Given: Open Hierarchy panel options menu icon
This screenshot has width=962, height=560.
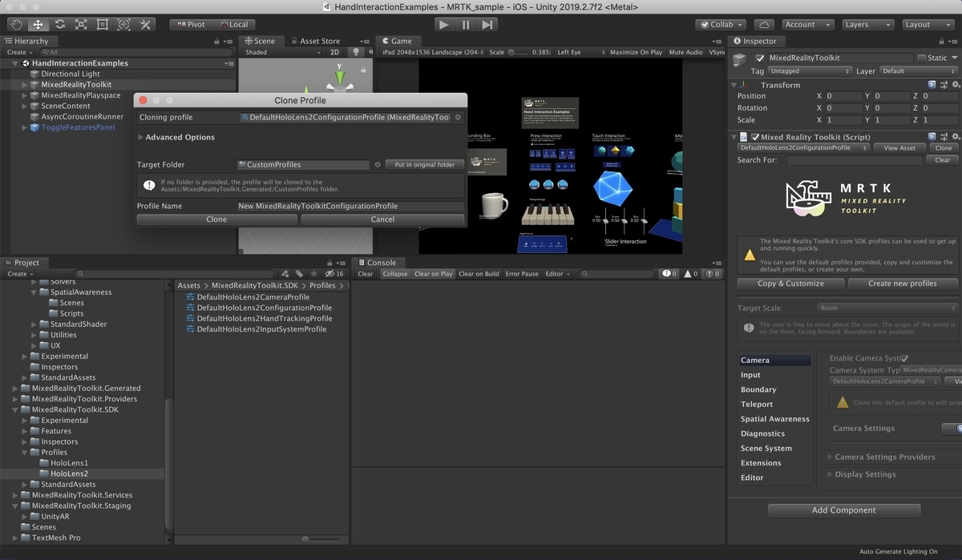Looking at the screenshot, I should tap(229, 41).
